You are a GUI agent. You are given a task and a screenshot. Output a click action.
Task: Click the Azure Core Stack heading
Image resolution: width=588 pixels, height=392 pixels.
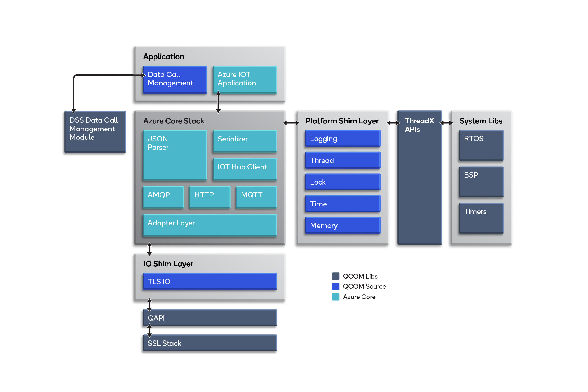pyautogui.click(x=174, y=121)
